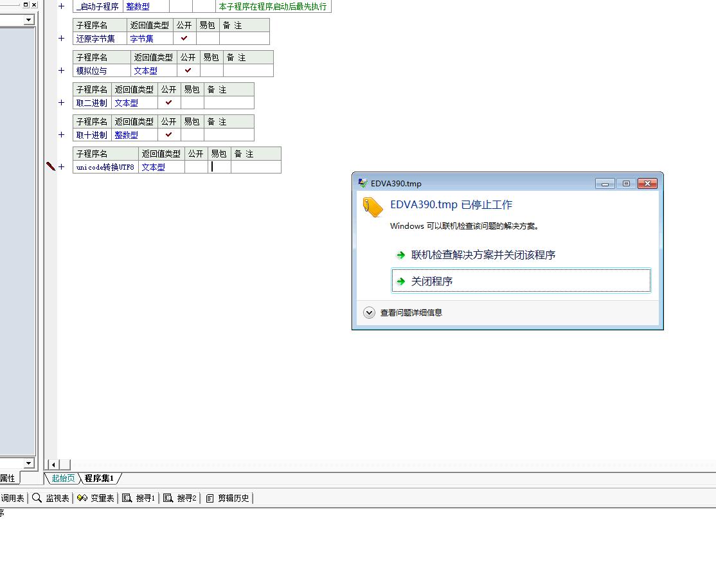
Task: Click the magnifier icon of 监视表
Action: [x=37, y=497]
